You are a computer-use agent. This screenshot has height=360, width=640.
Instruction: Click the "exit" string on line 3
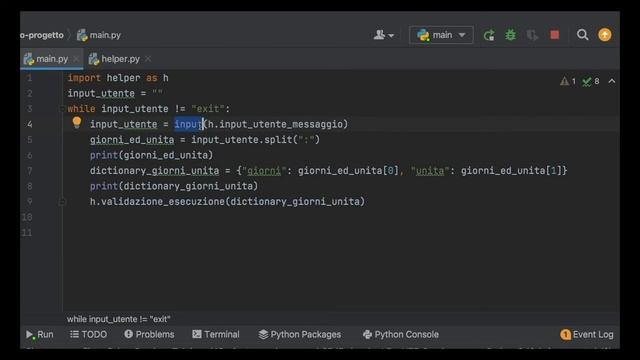[208, 109]
